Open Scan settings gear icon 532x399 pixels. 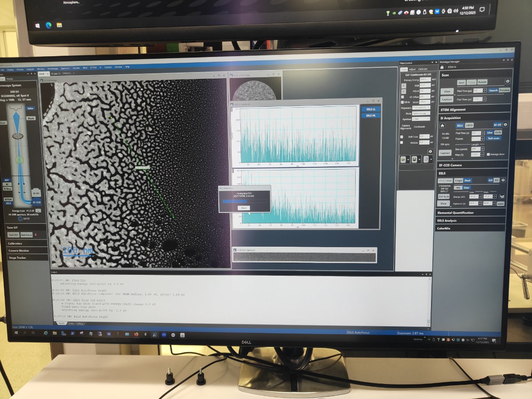click(x=508, y=82)
